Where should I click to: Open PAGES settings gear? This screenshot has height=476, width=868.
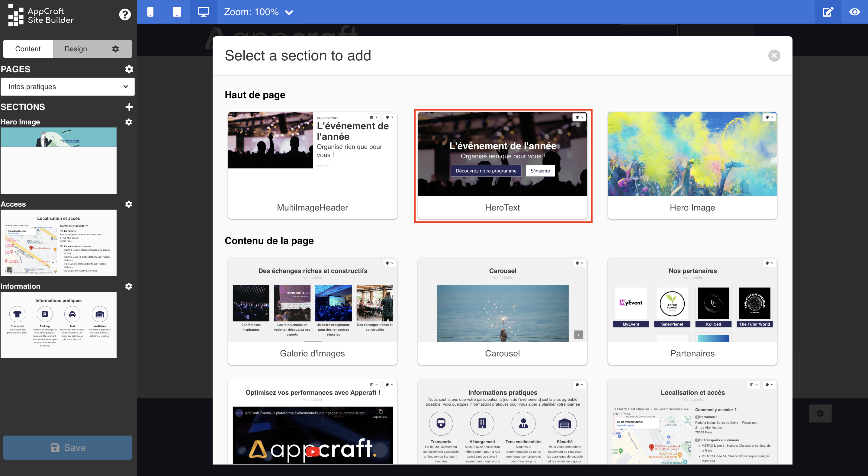point(129,69)
